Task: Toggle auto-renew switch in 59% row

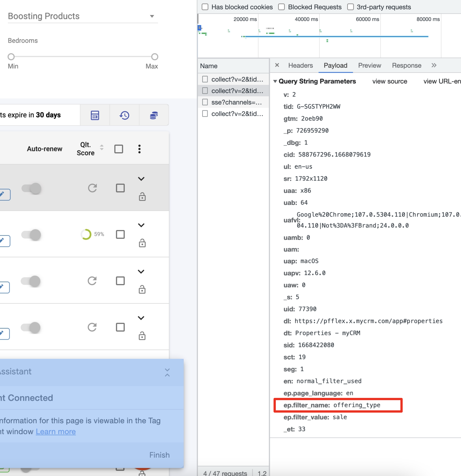Action: 31,235
